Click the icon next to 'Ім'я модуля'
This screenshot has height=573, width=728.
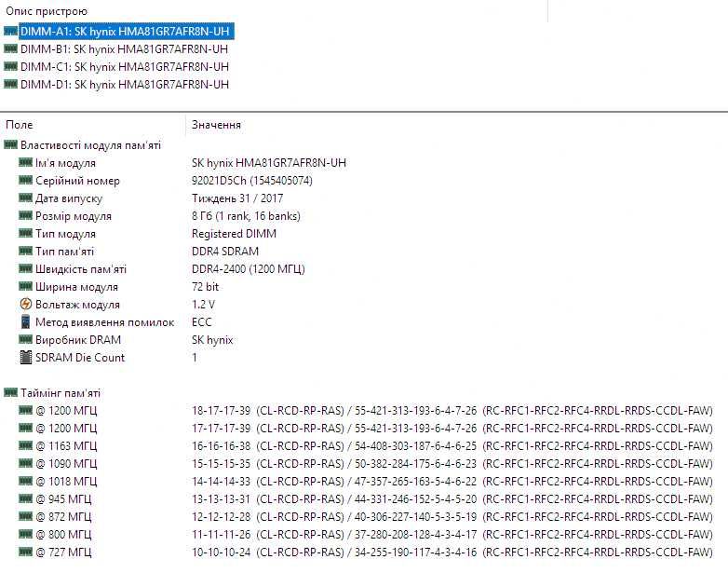(25, 162)
